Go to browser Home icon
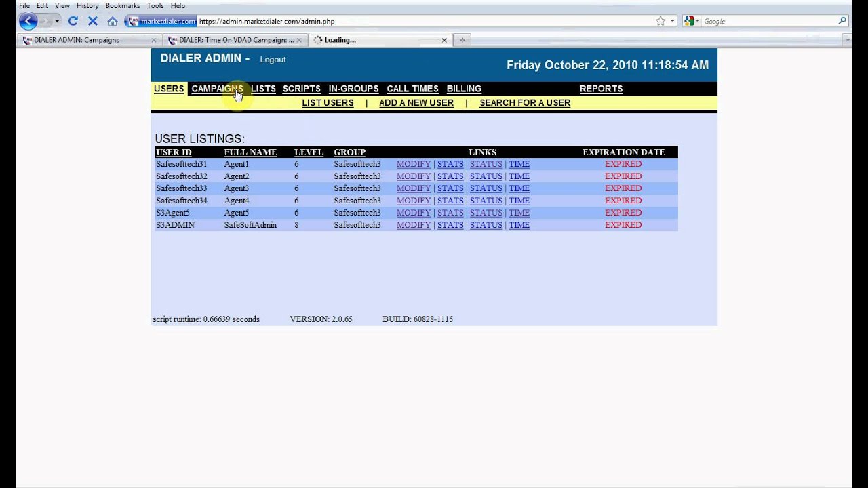This screenshot has width=868, height=488. point(113,21)
